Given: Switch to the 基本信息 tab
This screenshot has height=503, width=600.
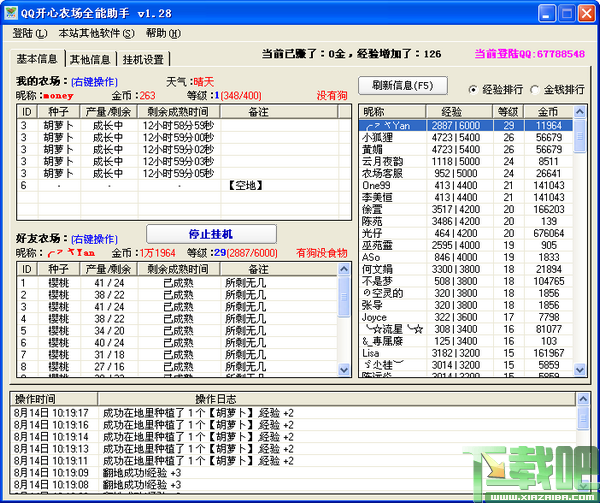Looking at the screenshot, I should click(37, 59).
